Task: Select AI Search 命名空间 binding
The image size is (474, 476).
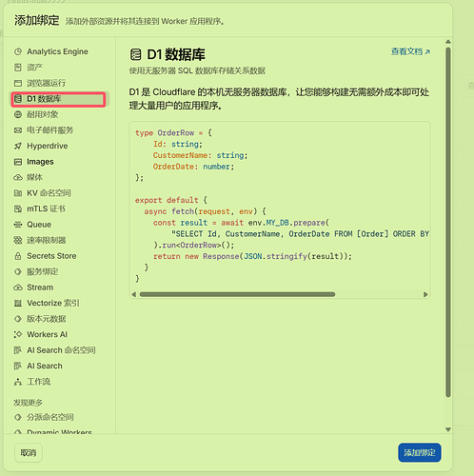Action: 60,350
